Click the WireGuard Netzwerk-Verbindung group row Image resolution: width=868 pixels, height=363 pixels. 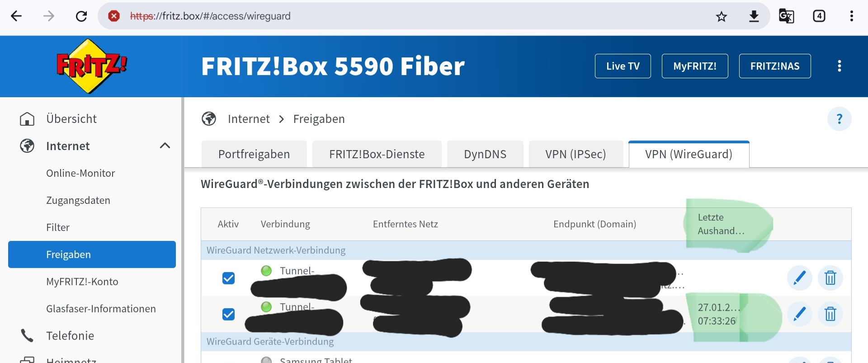(526, 250)
